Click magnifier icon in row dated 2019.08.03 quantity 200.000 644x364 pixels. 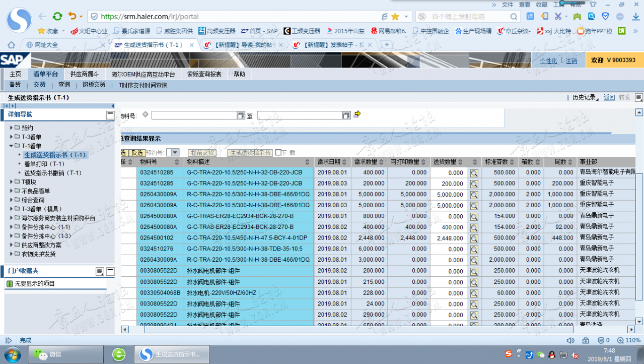(x=474, y=184)
